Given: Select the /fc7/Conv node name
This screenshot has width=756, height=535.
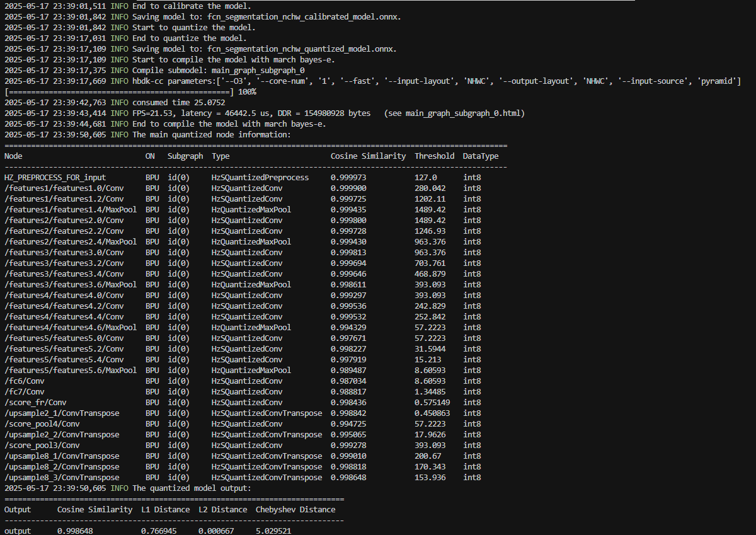Looking at the screenshot, I should click(x=24, y=392).
